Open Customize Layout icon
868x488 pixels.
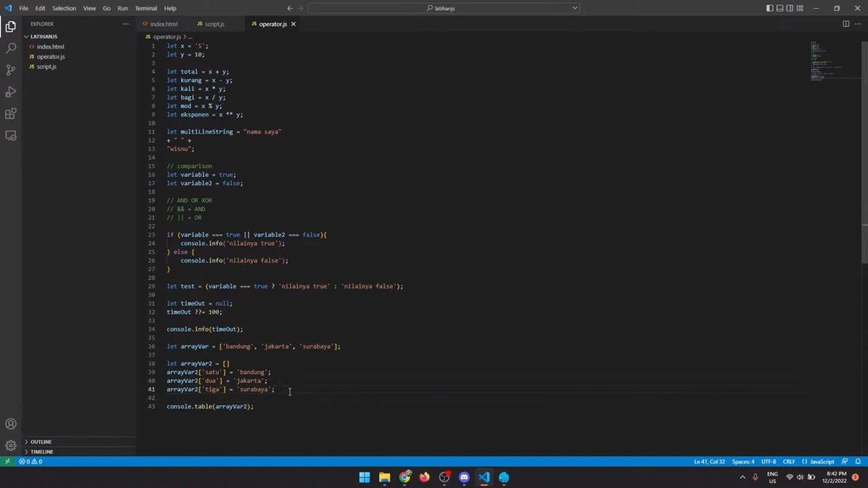800,8
